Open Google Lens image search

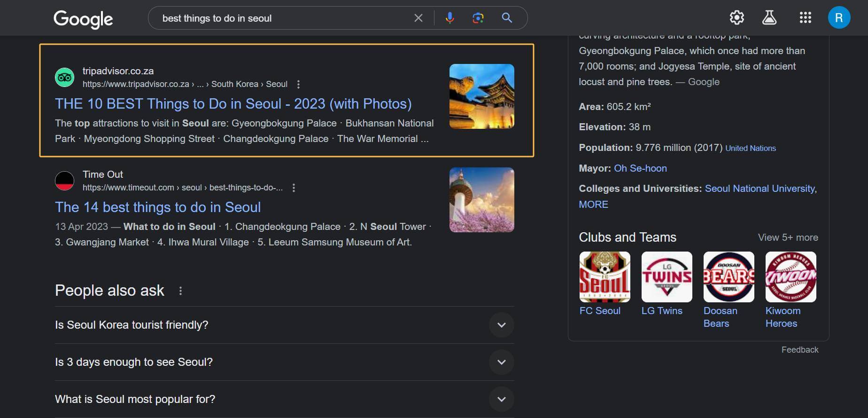tap(478, 18)
